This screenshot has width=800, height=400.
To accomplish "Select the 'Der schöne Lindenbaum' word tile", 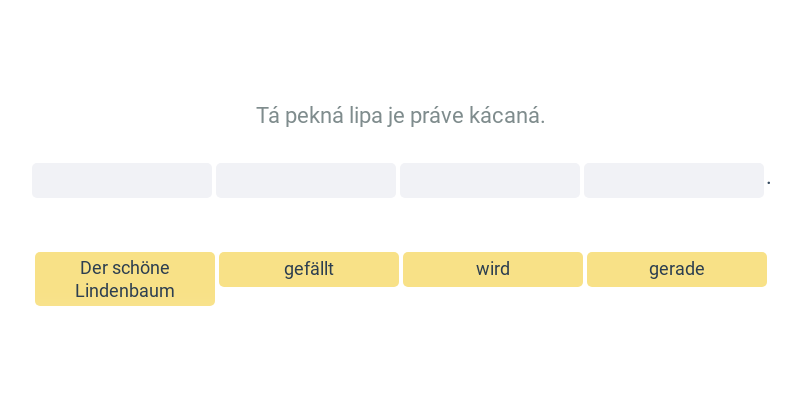I will click(x=125, y=279).
